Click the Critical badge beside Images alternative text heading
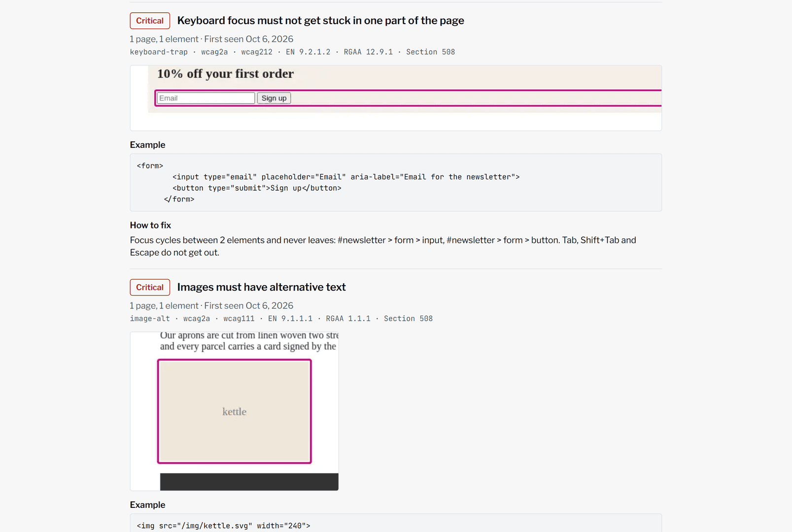 pos(150,287)
